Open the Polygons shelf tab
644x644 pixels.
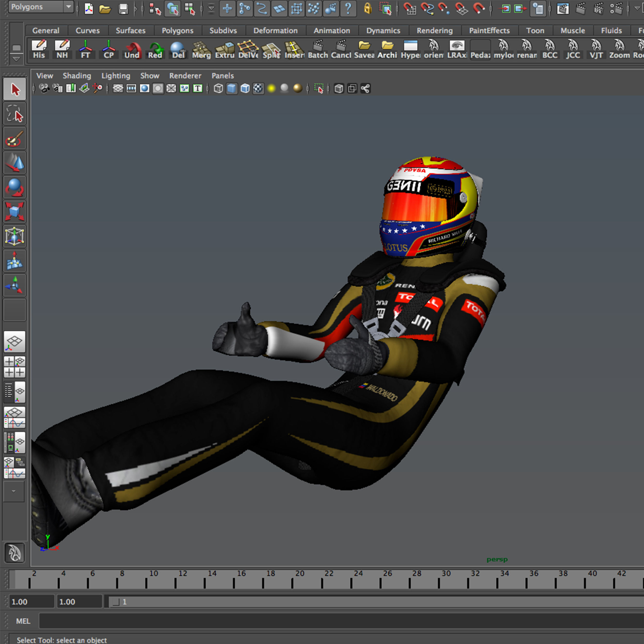point(177,31)
